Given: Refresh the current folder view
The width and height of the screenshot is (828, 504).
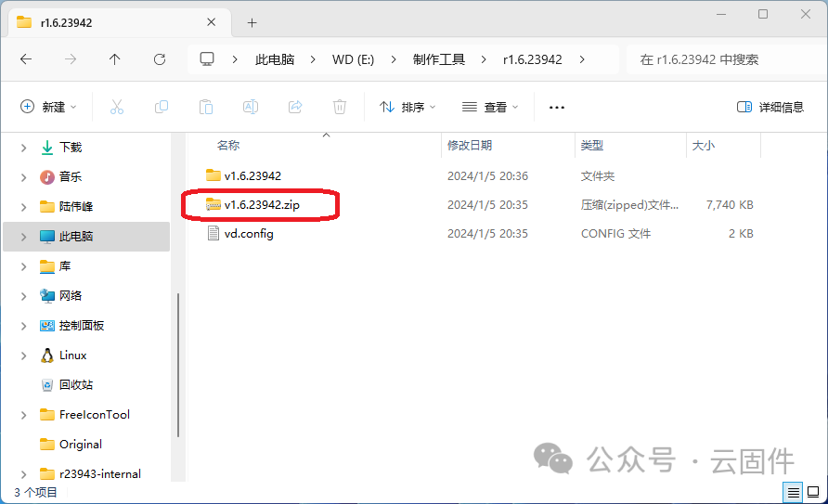Looking at the screenshot, I should pyautogui.click(x=160, y=59).
